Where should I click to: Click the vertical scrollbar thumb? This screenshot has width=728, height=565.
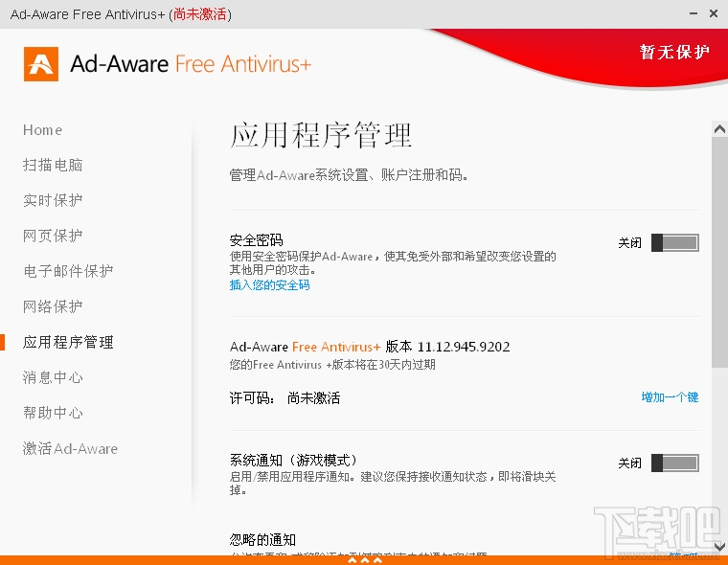click(719, 252)
